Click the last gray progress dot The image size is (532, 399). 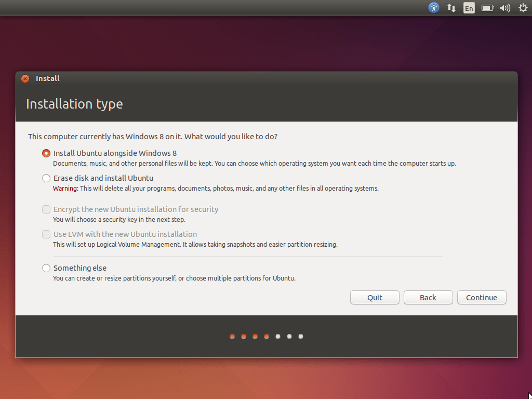300,336
